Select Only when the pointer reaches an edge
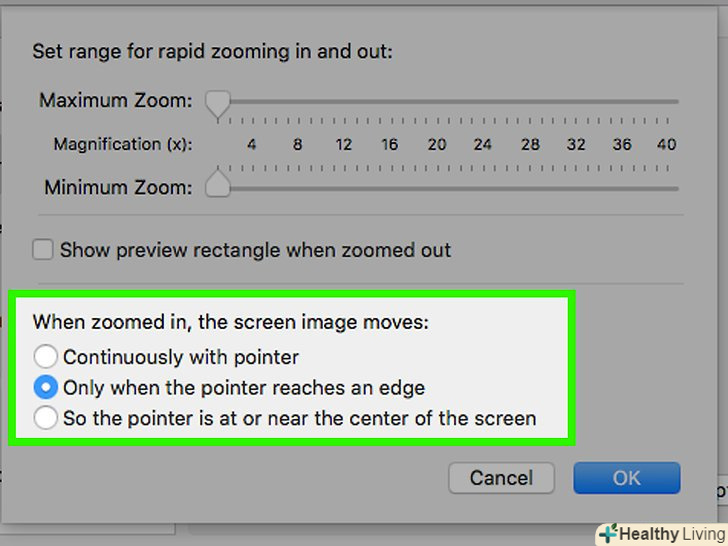The height and width of the screenshot is (546, 728). (46, 387)
